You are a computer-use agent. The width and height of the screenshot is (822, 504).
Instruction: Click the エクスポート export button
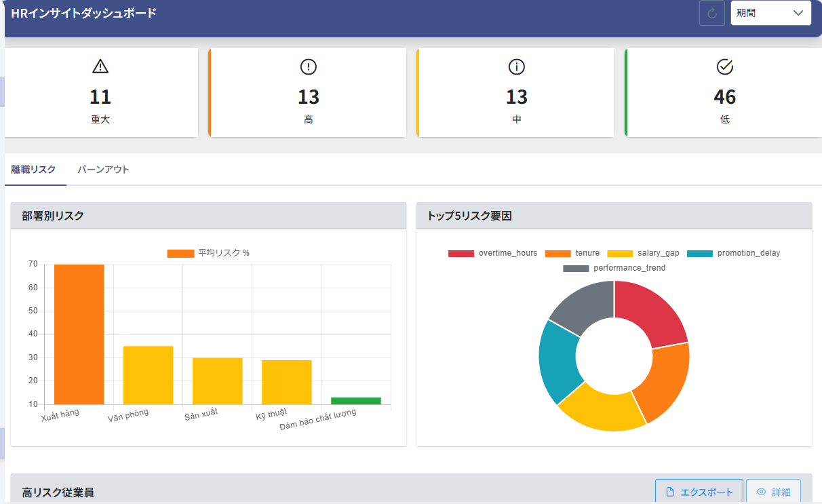pyautogui.click(x=699, y=492)
